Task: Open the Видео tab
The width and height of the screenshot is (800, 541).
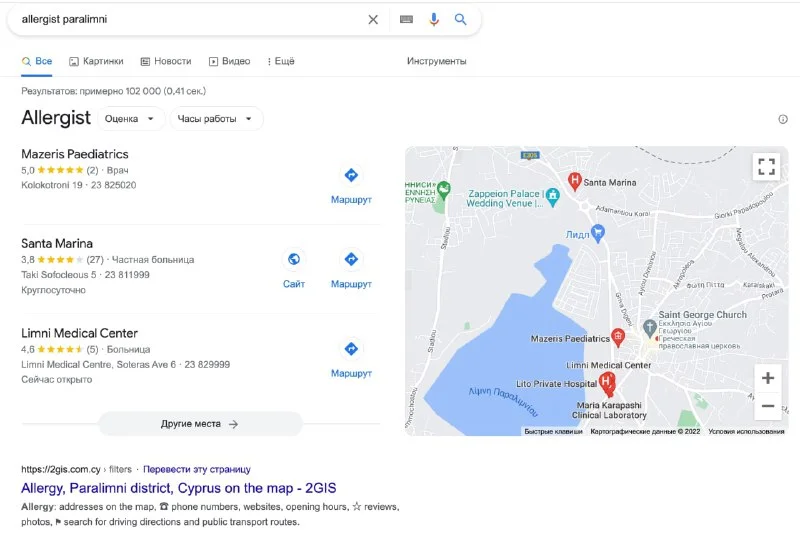Action: (230, 61)
